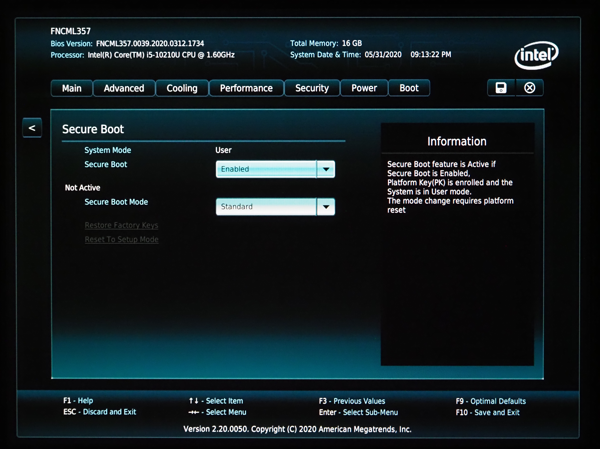
Task: Click the Select Menu hint
Action: click(x=217, y=412)
